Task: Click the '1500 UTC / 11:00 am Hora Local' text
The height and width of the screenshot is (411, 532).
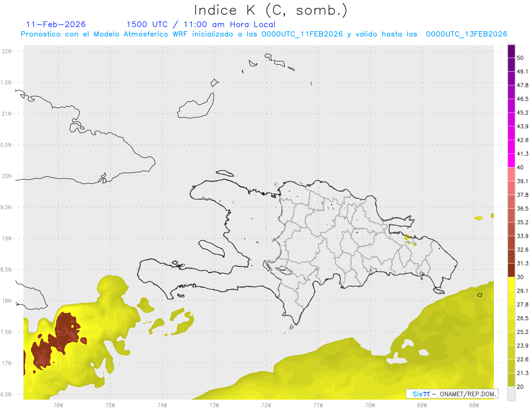Action: (x=201, y=24)
